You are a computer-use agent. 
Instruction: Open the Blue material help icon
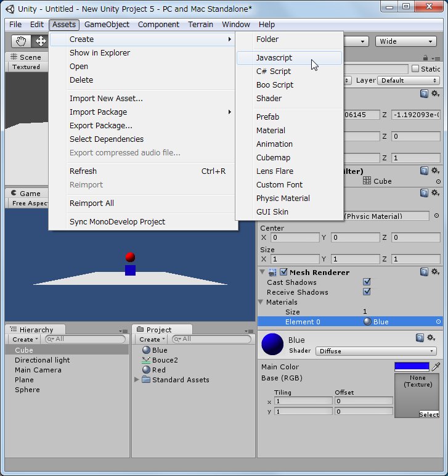click(420, 338)
